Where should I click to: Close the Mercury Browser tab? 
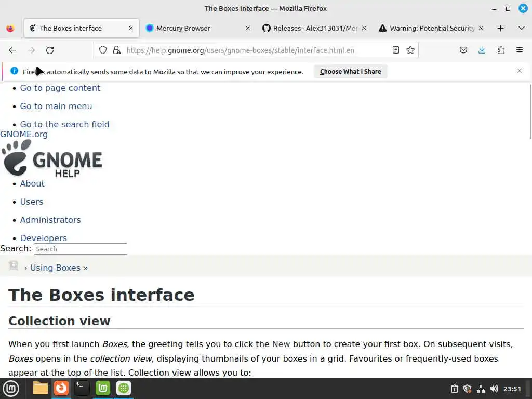click(x=248, y=28)
